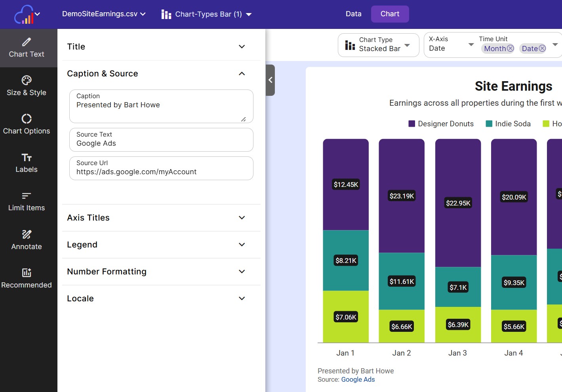
Task: Select the Labels text icon
Action: [27, 163]
